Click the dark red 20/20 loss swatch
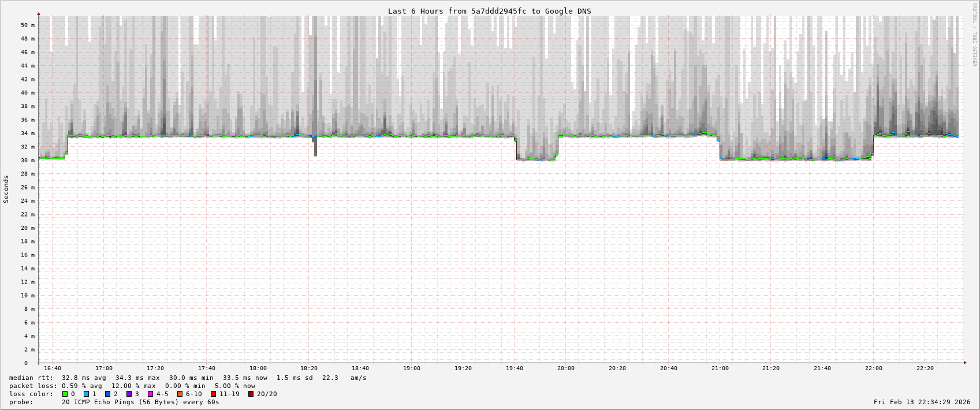The height and width of the screenshot is (410, 980). (x=251, y=394)
